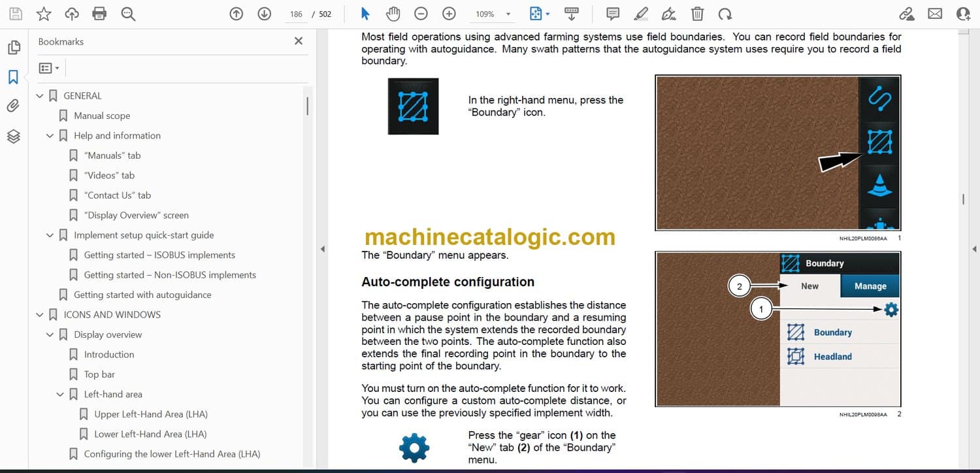This screenshot has height=473, width=980.
Task: Collapse the Display overview bookmark branch
Action: click(50, 335)
